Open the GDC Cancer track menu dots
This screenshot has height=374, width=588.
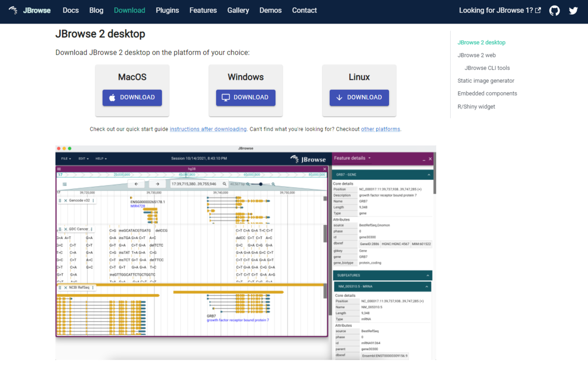pyautogui.click(x=91, y=229)
